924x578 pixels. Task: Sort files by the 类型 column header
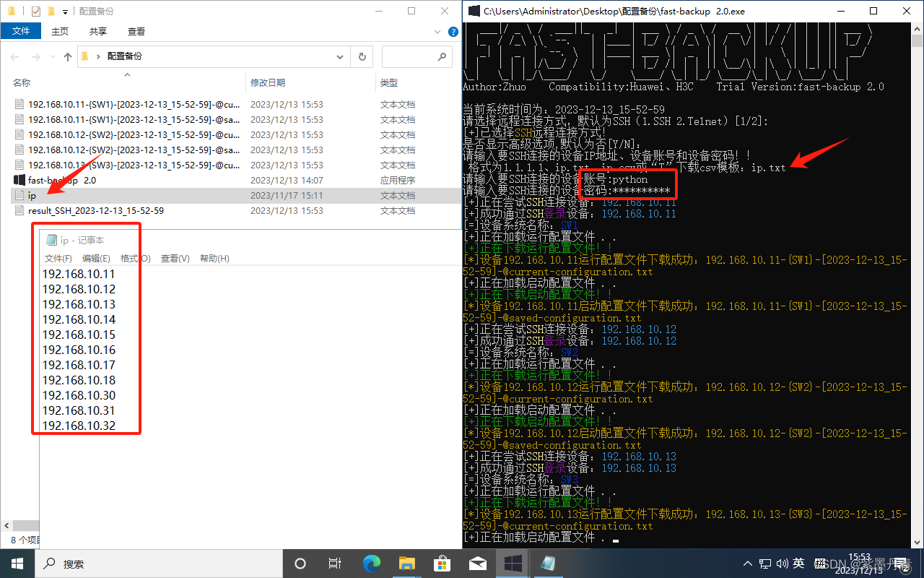pos(389,83)
